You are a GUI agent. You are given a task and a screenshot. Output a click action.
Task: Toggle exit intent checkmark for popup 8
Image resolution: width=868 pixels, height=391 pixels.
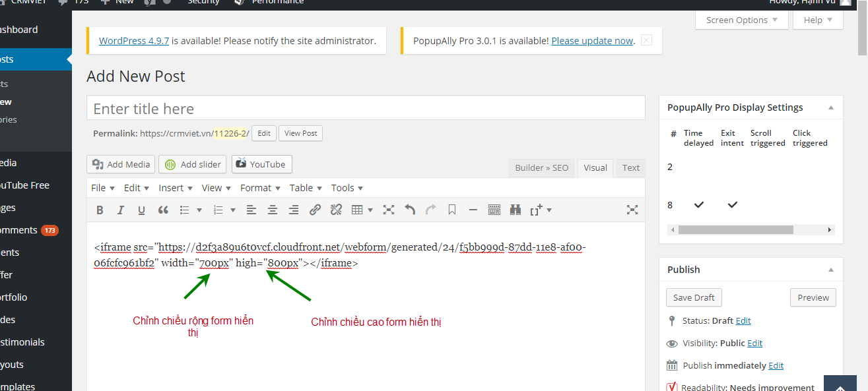pyautogui.click(x=732, y=205)
